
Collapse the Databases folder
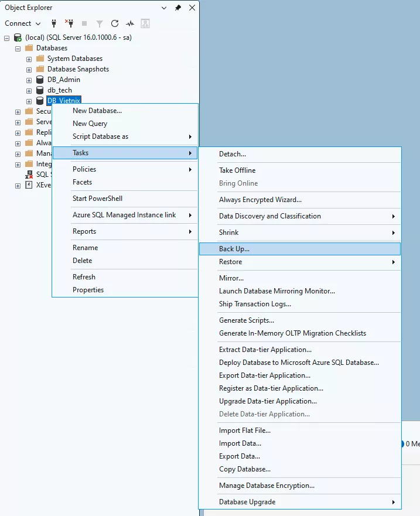pyautogui.click(x=18, y=49)
